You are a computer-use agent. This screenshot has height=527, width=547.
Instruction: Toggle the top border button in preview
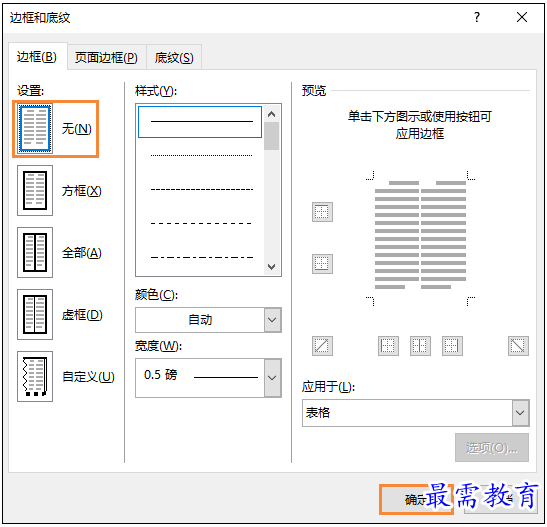coord(322,212)
